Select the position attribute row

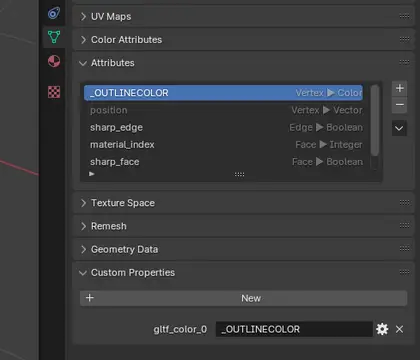pyautogui.click(x=223, y=110)
